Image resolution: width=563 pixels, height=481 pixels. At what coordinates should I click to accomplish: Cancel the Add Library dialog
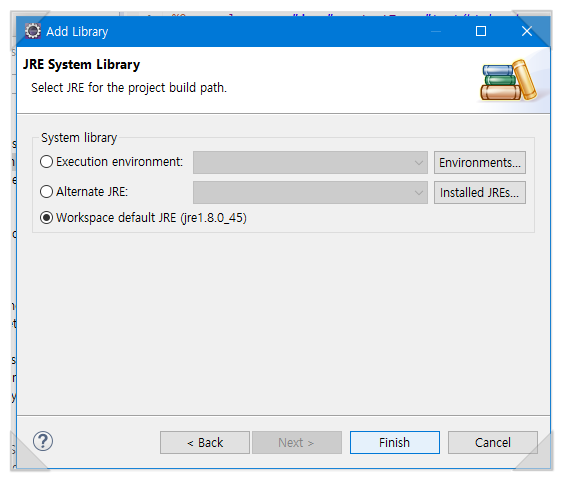(493, 443)
